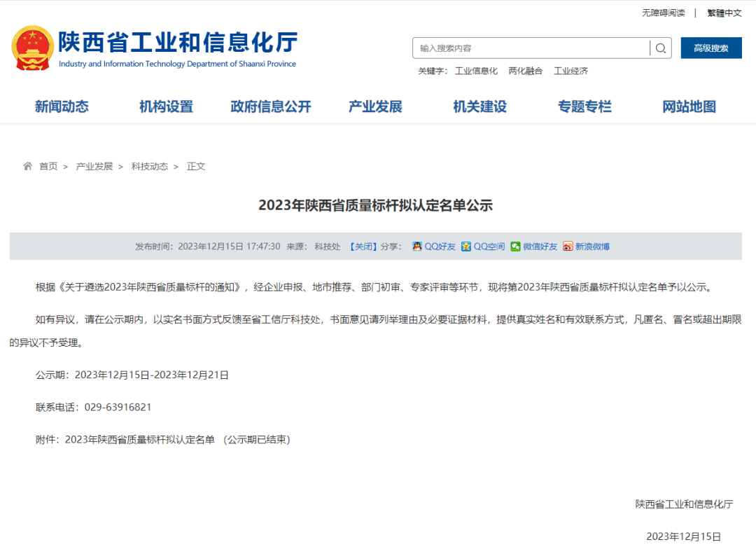Switch to 繁體中文 version
Image resolution: width=756 pixels, height=554 pixels.
point(724,13)
